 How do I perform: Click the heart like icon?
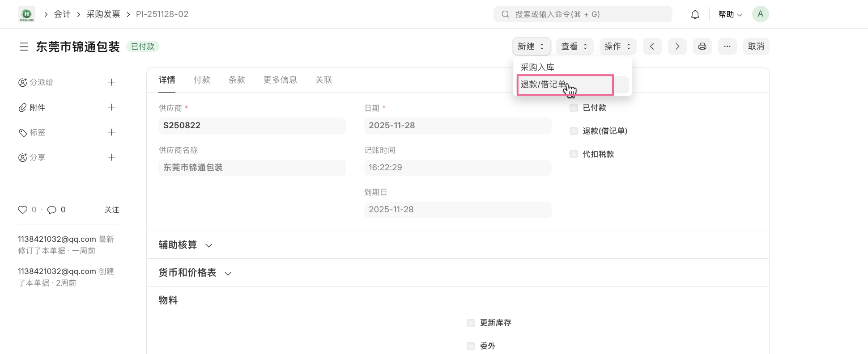coord(22,210)
